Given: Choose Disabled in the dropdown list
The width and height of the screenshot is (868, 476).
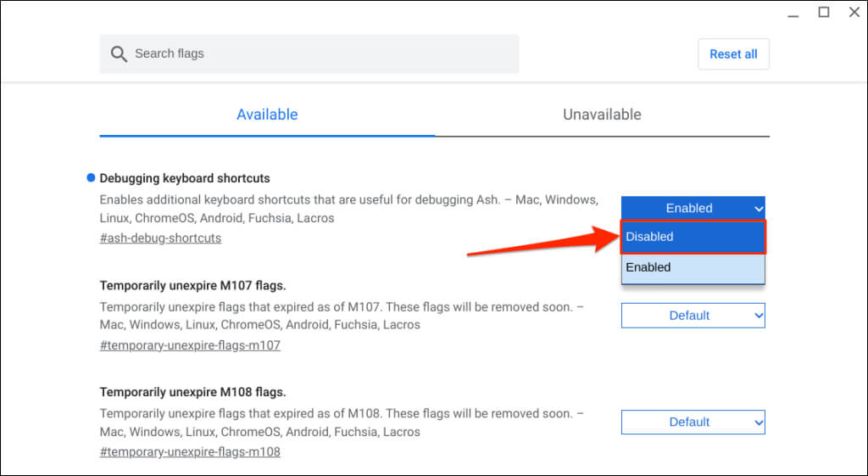Looking at the screenshot, I should tap(693, 237).
